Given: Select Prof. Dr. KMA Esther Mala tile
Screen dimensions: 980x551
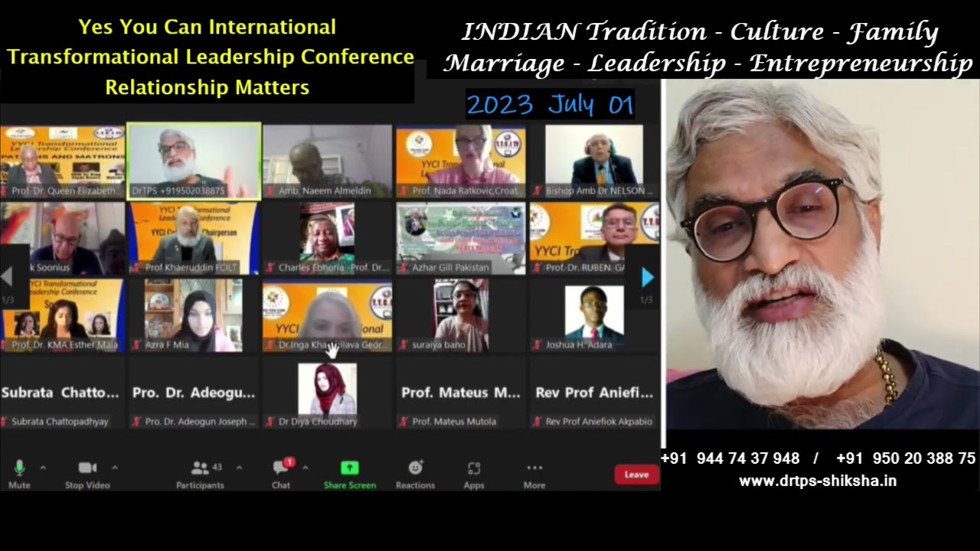Looking at the screenshot, I should 62,315.
